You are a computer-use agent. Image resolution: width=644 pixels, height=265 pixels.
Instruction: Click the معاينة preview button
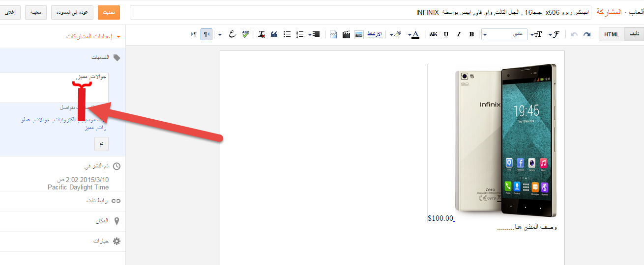36,12
